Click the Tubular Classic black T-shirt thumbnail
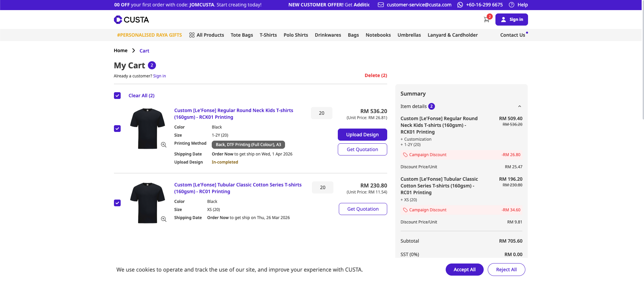Screen dimensions: 644x281 pos(148,203)
